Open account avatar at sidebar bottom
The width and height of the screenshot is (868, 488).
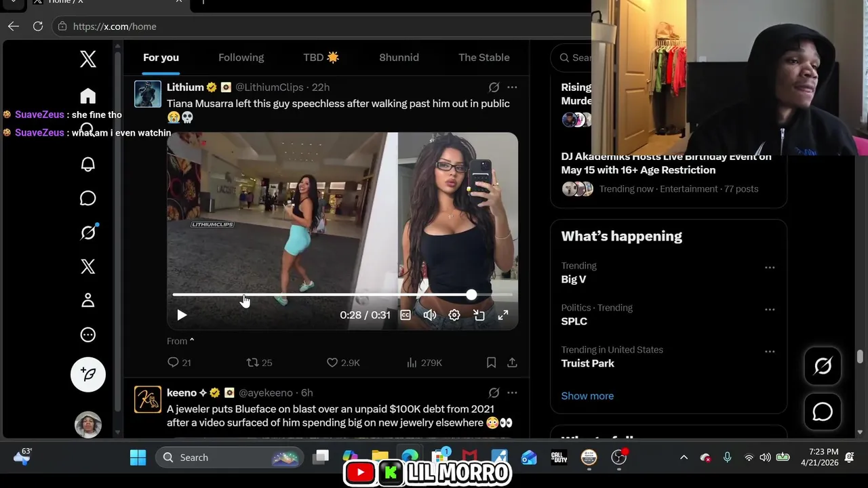point(88,424)
